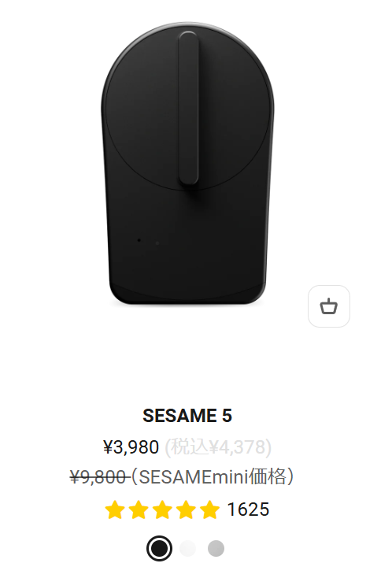The image size is (392, 578).
Task: Select the white color option
Action: pos(187,548)
